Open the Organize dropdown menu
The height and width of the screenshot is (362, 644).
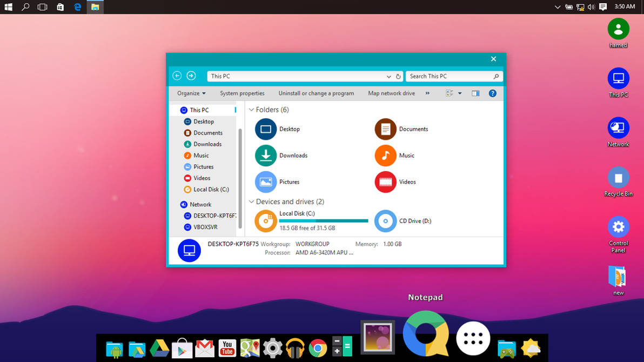(190, 93)
